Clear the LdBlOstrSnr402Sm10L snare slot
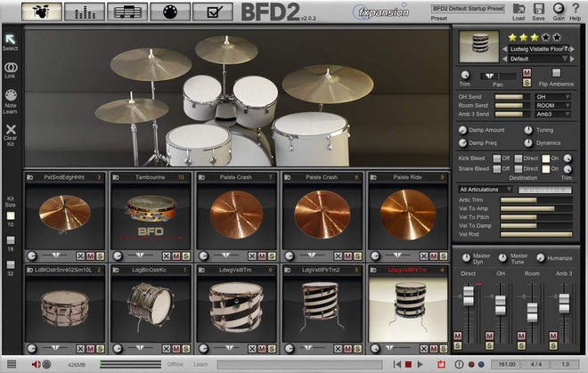The height and width of the screenshot is (373, 588). [80, 349]
